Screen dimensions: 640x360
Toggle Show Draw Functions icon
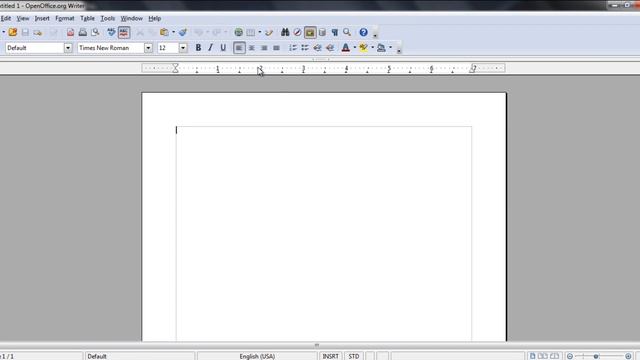pyautogui.click(x=269, y=32)
